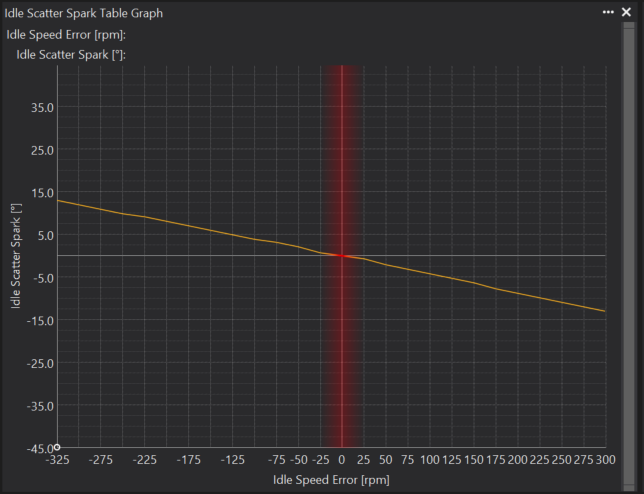Click the -25.0 y-axis label
Image resolution: width=644 pixels, height=494 pixels.
coord(40,363)
